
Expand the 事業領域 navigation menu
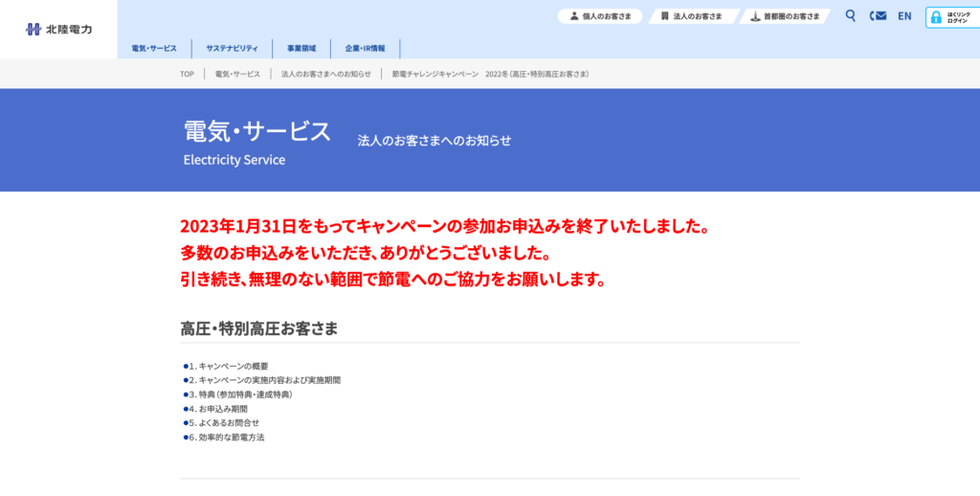(x=301, y=48)
